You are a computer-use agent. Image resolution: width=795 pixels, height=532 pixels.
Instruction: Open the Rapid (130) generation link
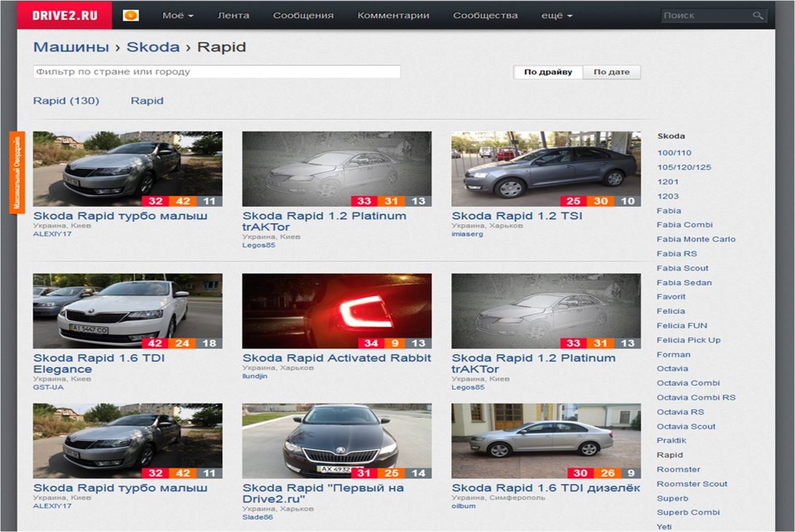coord(66,101)
